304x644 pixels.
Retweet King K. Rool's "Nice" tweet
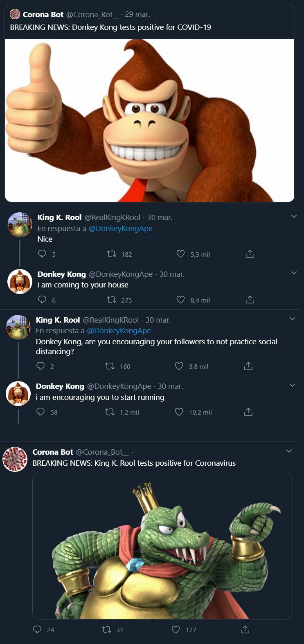[x=111, y=254]
